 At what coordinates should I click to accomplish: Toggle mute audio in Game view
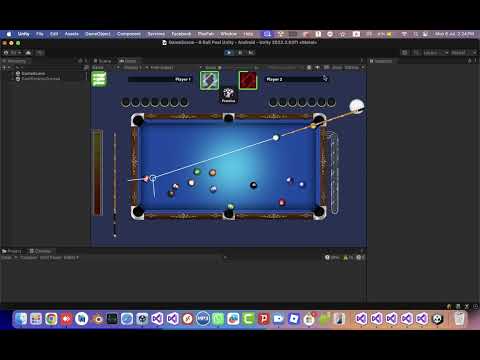click(x=317, y=68)
